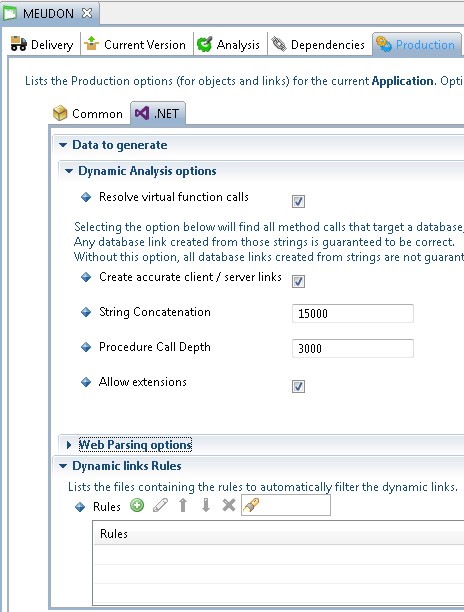This screenshot has width=464, height=612.
Task: Expand the Web Parsing options section
Action: [69, 445]
